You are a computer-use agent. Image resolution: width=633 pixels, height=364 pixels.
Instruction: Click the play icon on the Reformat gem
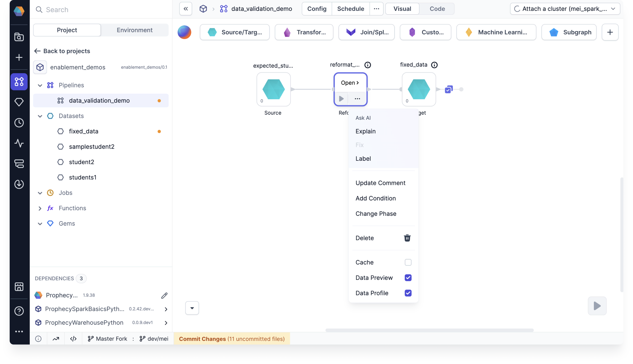click(x=341, y=98)
